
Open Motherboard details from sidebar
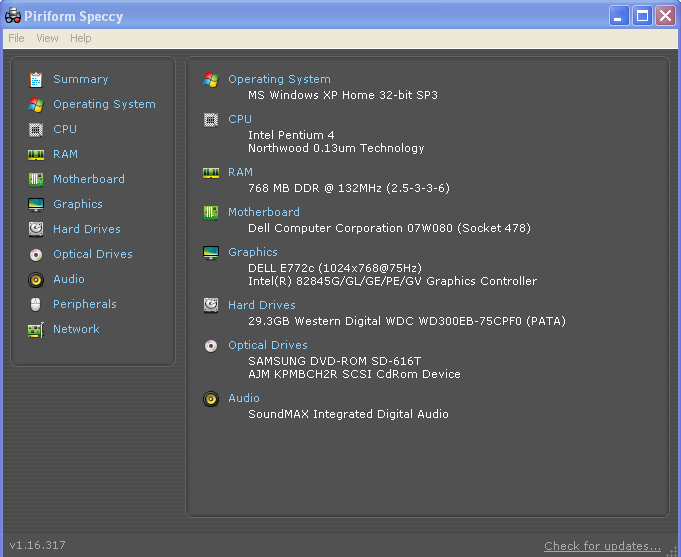tap(89, 179)
